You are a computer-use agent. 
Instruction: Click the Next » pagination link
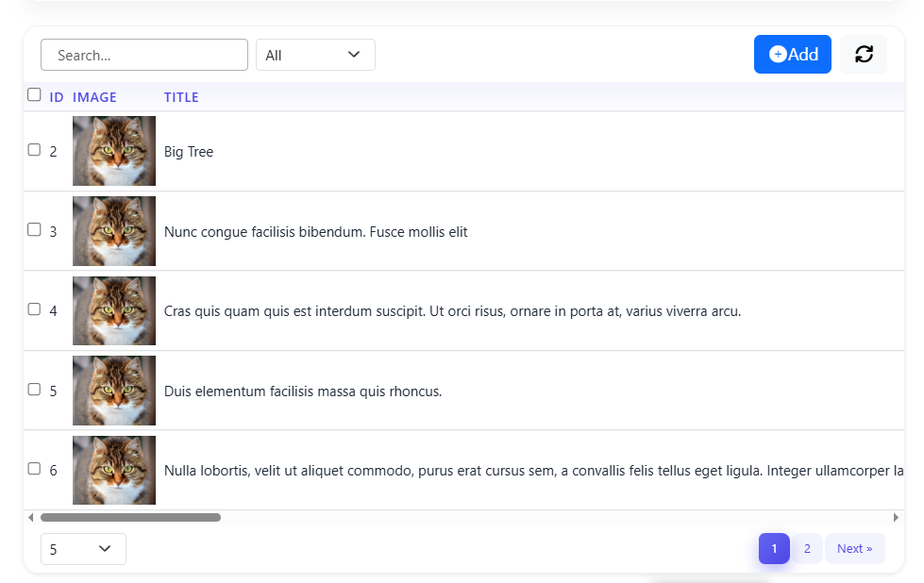(854, 549)
